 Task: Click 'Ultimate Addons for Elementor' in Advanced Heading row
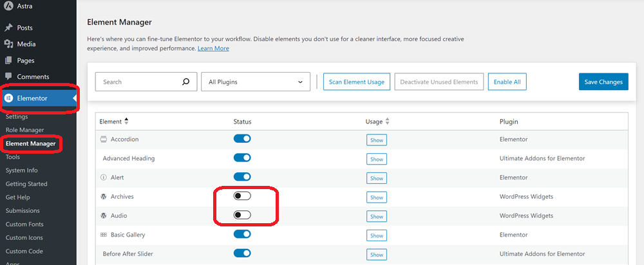tap(542, 158)
